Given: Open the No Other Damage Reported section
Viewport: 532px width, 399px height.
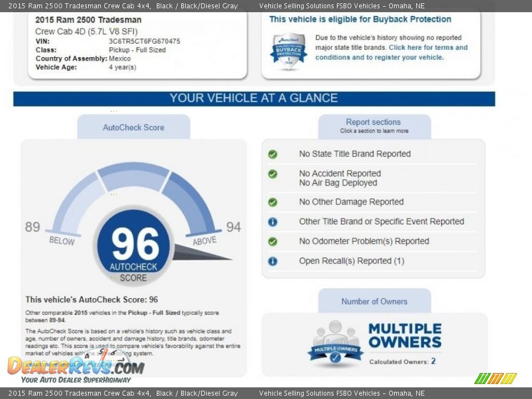Looking at the screenshot, I should pyautogui.click(x=351, y=202).
